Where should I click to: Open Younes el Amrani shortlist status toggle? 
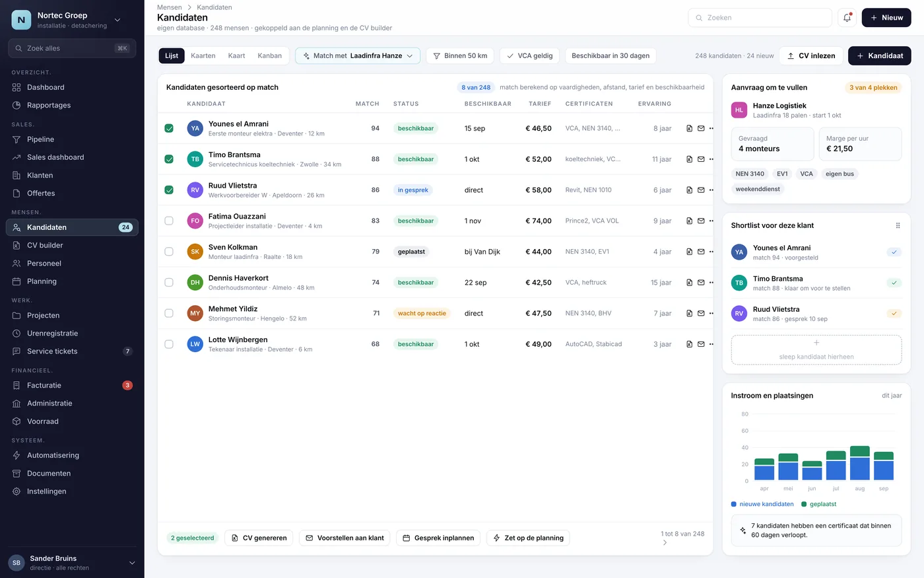894,252
